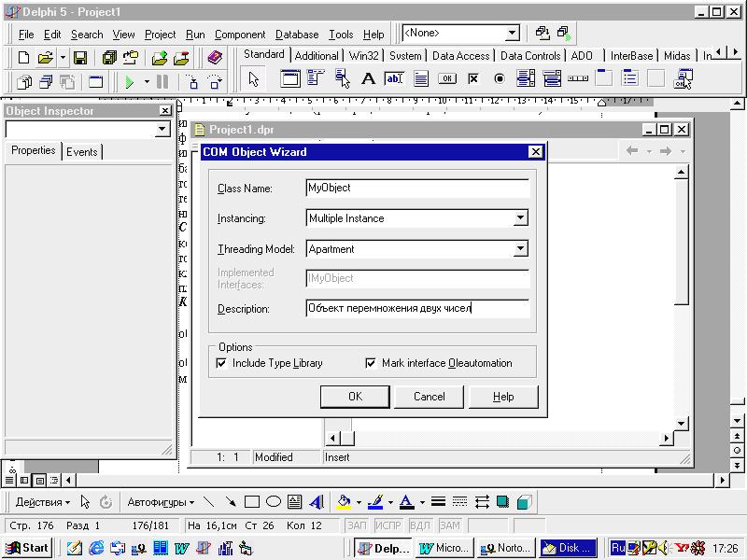Image resolution: width=747 pixels, height=560 pixels.
Task: Select the Frames component in palette
Action: (290, 78)
